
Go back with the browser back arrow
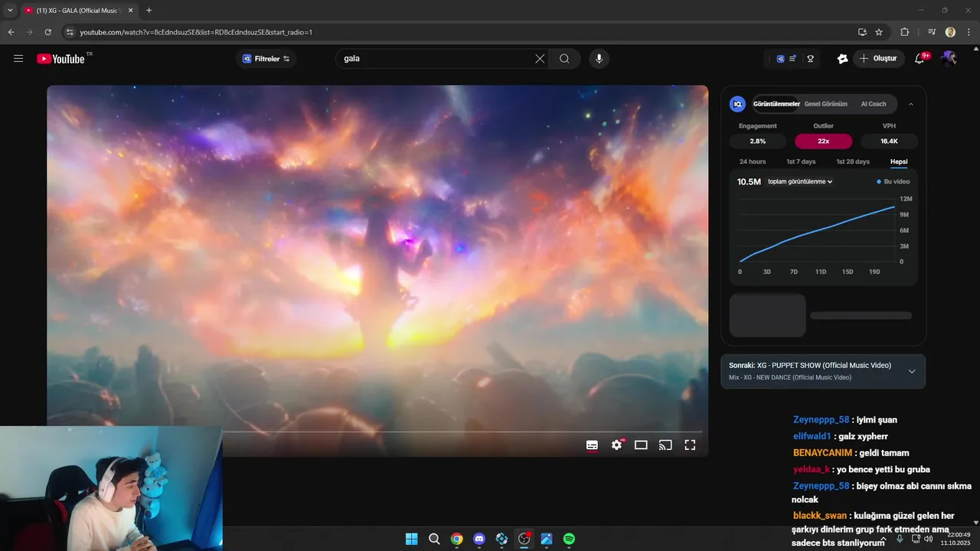point(11,32)
